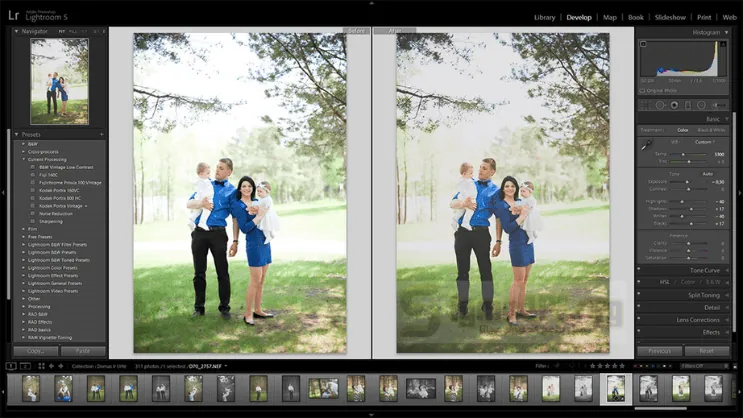The height and width of the screenshot is (418, 743).
Task: Filter by fifth rating star
Action: coord(622,366)
